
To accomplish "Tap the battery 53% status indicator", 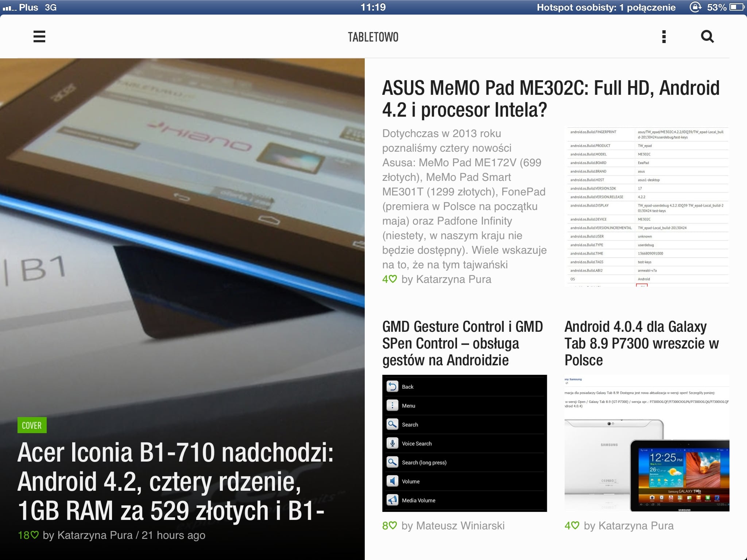I will (x=725, y=7).
